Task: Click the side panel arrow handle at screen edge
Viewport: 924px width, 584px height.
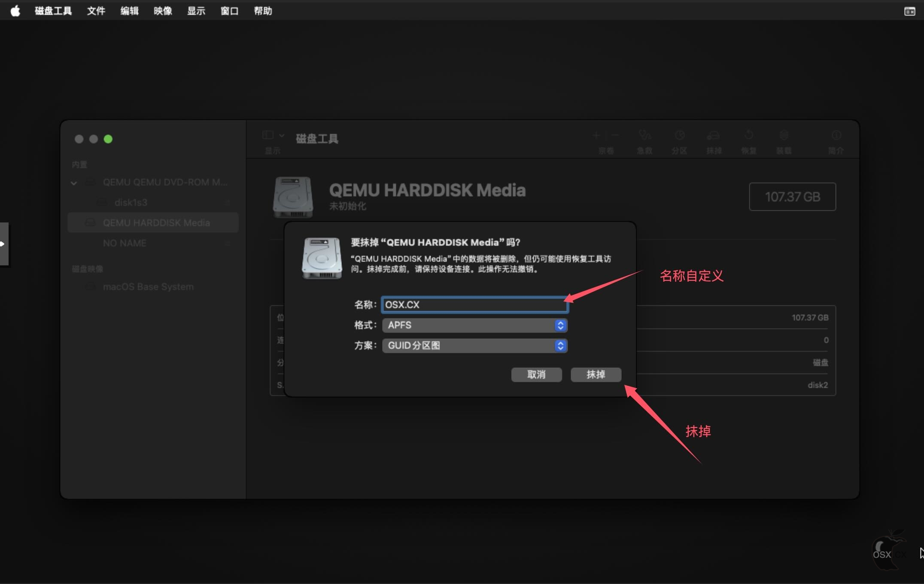Action: point(4,244)
